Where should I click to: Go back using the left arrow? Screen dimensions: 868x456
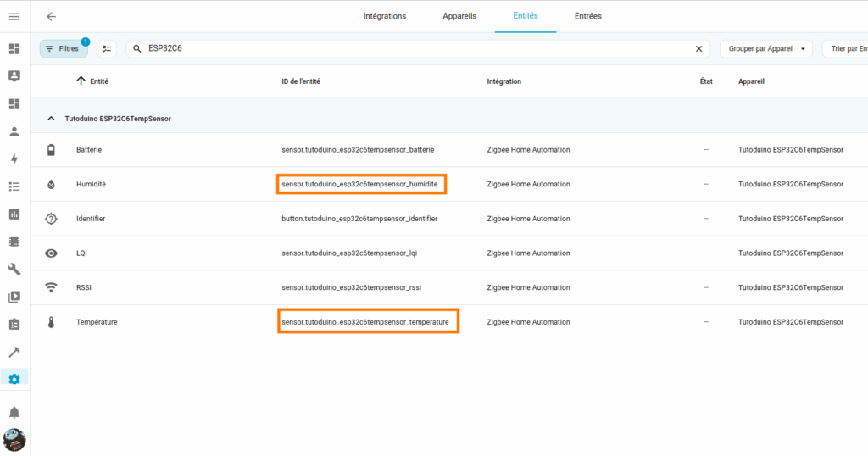coord(52,17)
